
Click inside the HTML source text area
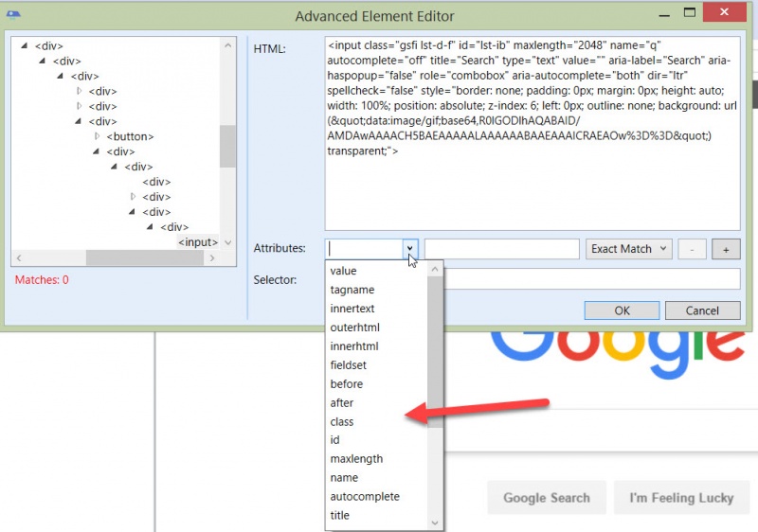(x=532, y=133)
